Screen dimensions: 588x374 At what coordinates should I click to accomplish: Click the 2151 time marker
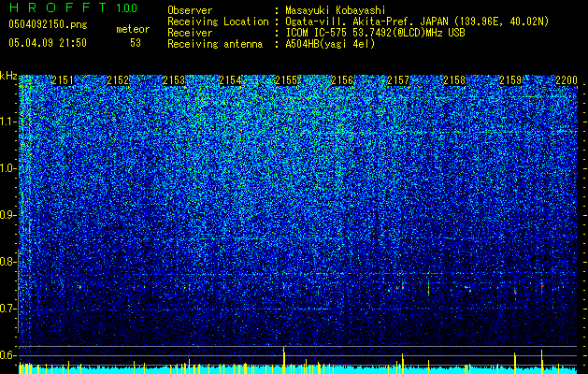(63, 80)
